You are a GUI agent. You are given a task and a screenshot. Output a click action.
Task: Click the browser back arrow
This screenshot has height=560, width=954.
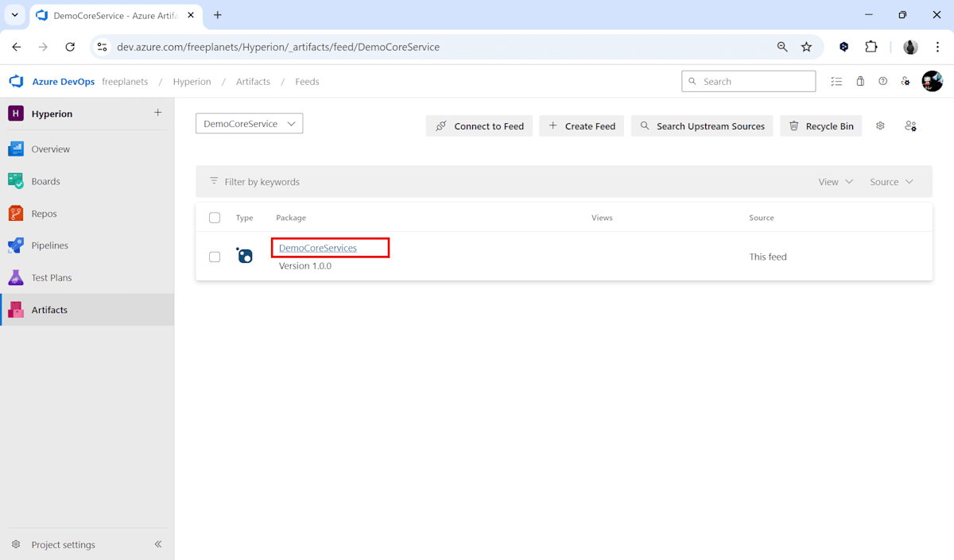(17, 47)
